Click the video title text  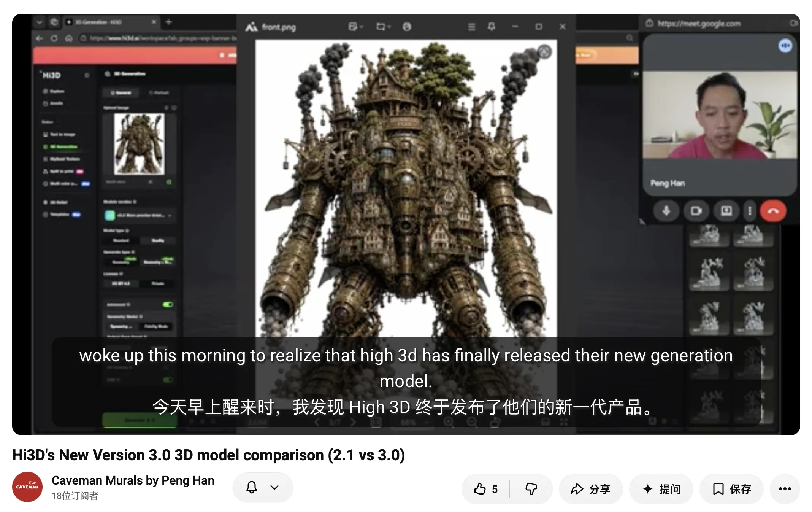coord(209,455)
